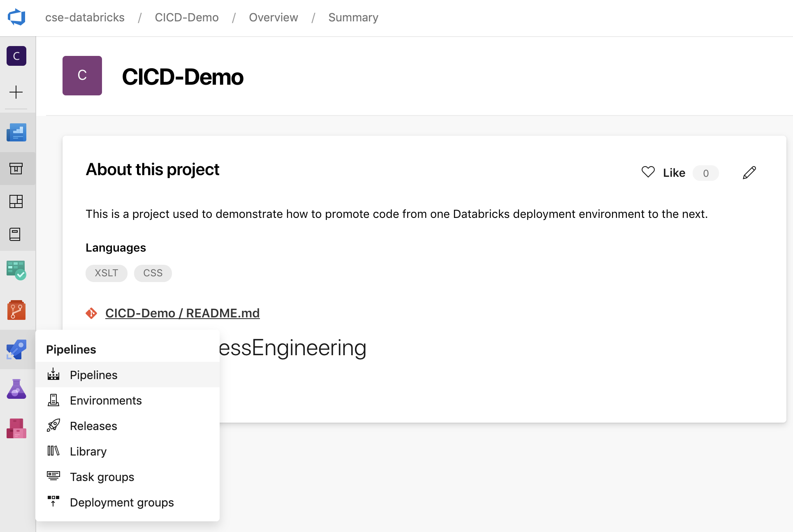Click the Task groups icon
Viewport: 793px width, 532px height.
click(53, 476)
